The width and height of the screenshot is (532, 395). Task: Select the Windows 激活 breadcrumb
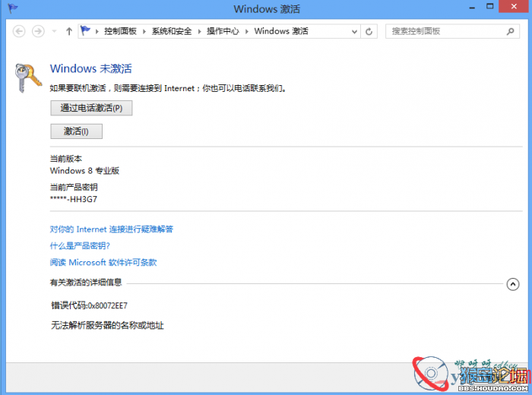click(x=281, y=31)
